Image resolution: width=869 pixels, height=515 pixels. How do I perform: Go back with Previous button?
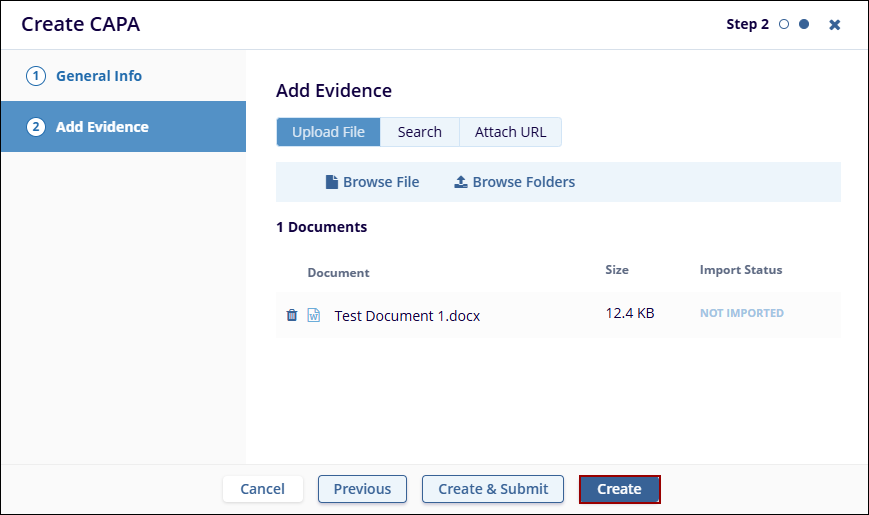[x=362, y=489]
